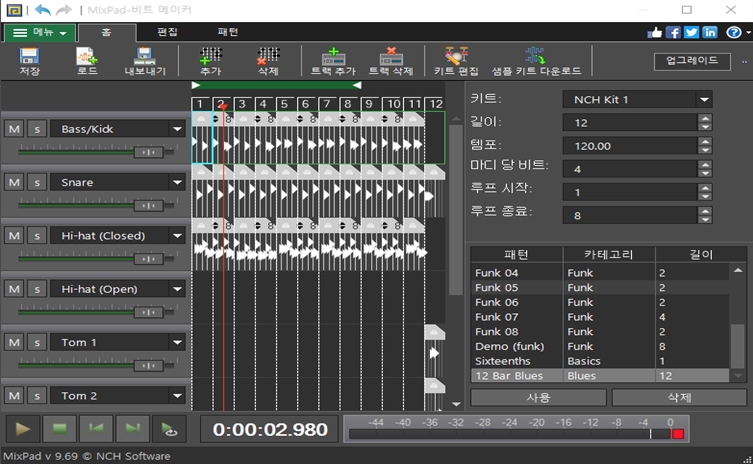Jump to start with rewind button
Screen dimensions: 753x464
click(96, 429)
